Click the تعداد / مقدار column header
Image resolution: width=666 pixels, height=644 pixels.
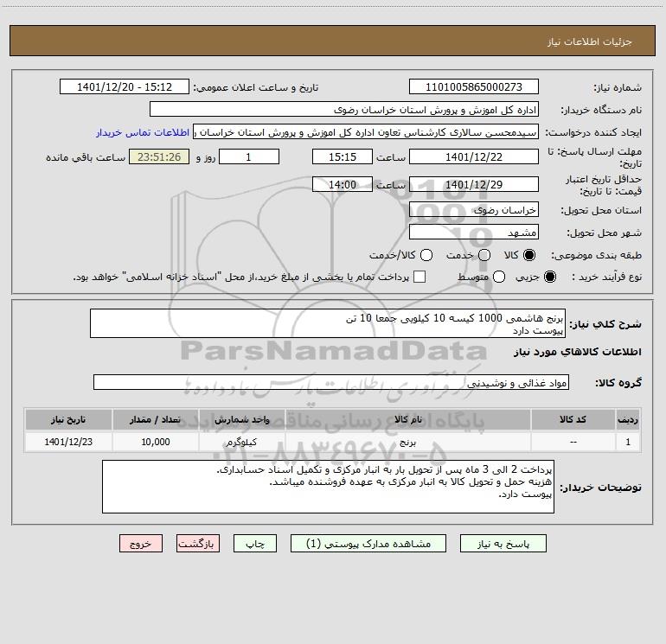click(x=155, y=420)
